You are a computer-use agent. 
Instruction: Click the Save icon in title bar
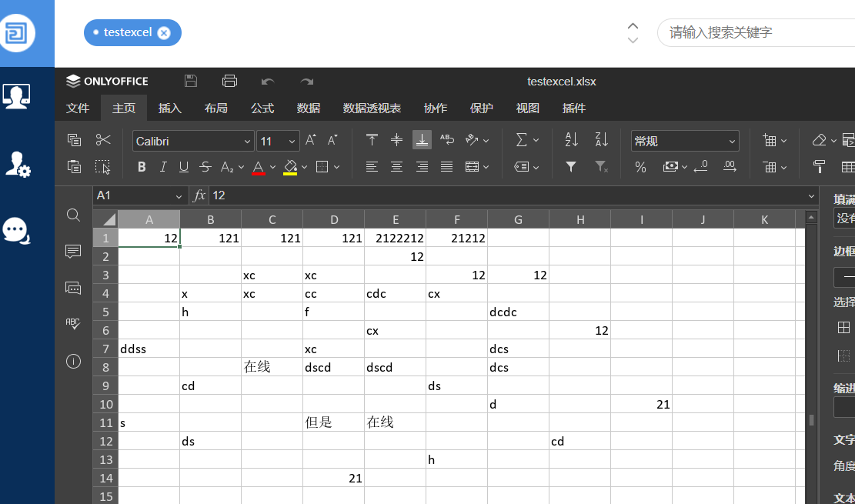(x=191, y=82)
